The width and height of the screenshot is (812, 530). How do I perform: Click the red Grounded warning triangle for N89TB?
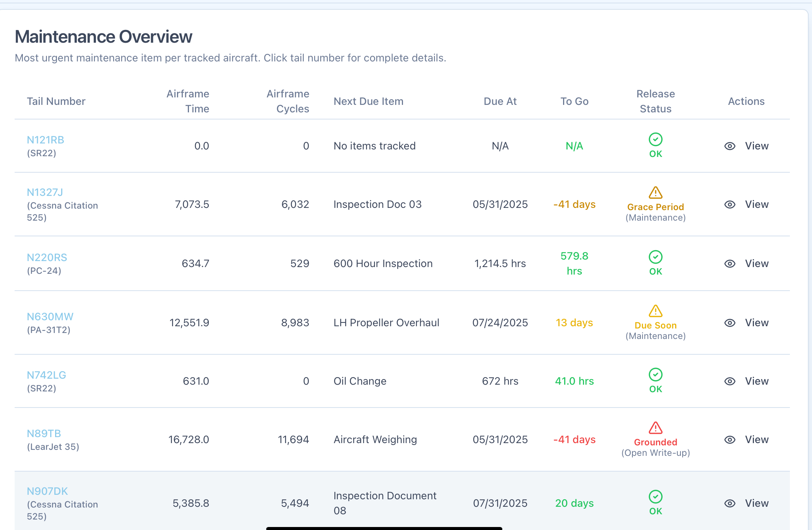[x=655, y=428]
